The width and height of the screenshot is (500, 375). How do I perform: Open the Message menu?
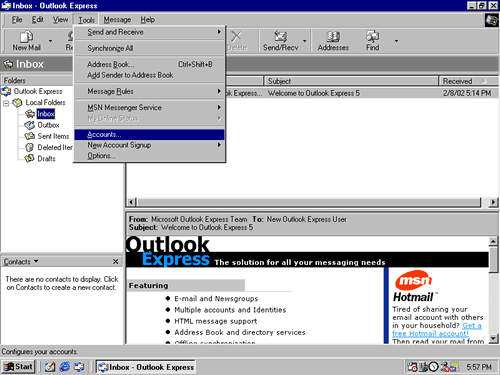coord(117,20)
